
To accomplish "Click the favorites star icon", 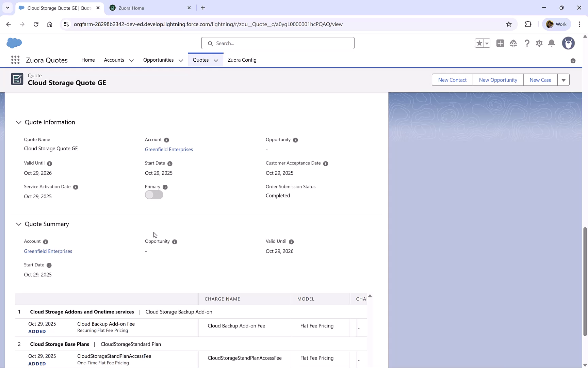I will click(x=479, y=43).
